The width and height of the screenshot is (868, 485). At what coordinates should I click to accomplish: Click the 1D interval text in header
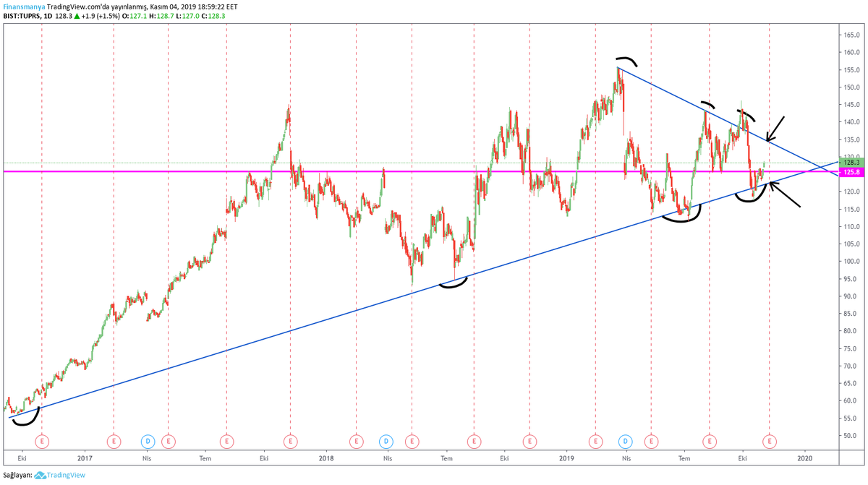click(48, 15)
